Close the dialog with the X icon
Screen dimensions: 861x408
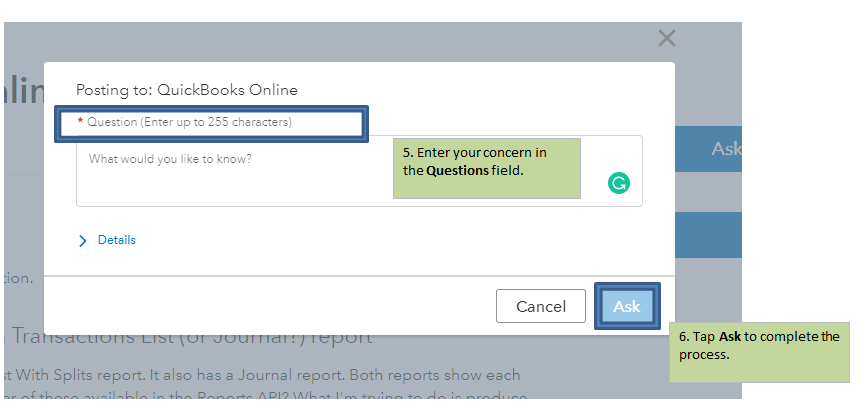click(667, 39)
